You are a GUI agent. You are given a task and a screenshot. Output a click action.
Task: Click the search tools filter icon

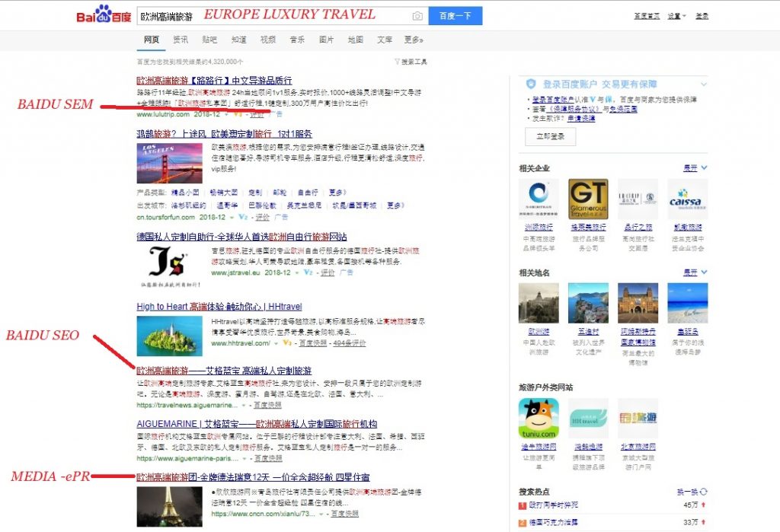point(397,62)
